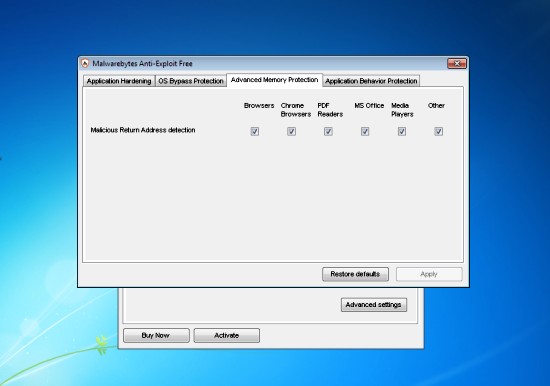Viewport: 550px width, 386px height.
Task: Select the Advanced Memory Protection tab
Action: pos(274,80)
